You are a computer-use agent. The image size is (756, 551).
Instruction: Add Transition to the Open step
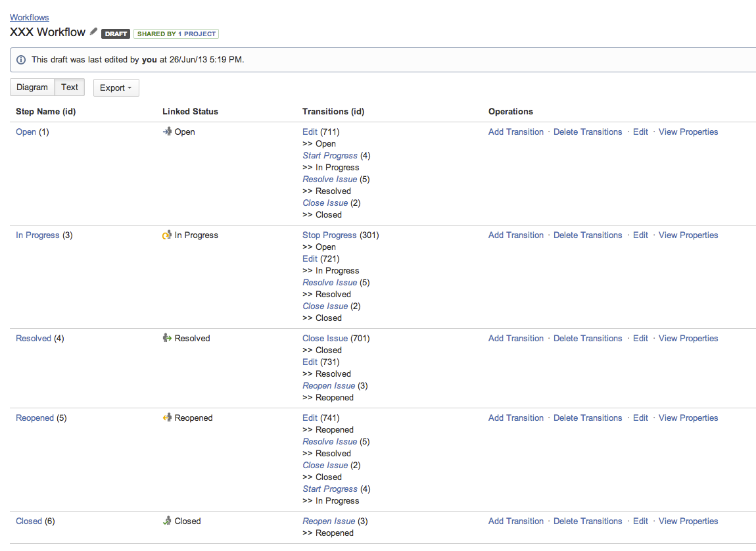pos(516,132)
